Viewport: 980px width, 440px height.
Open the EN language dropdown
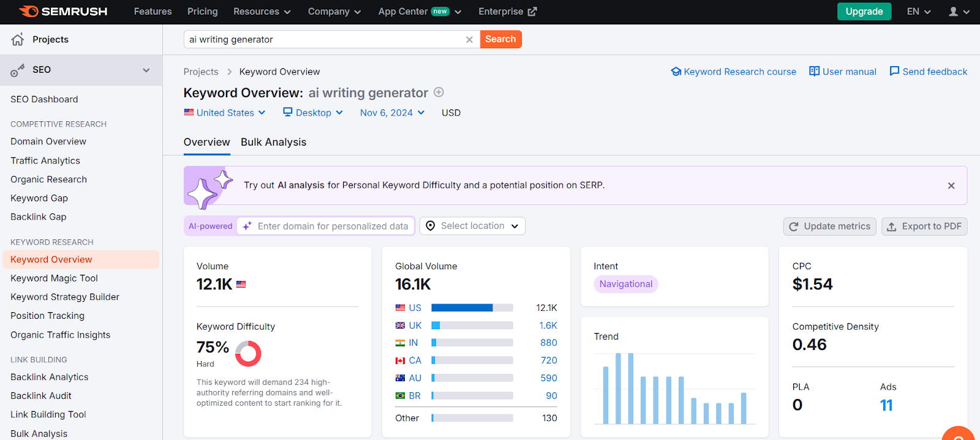pos(919,12)
